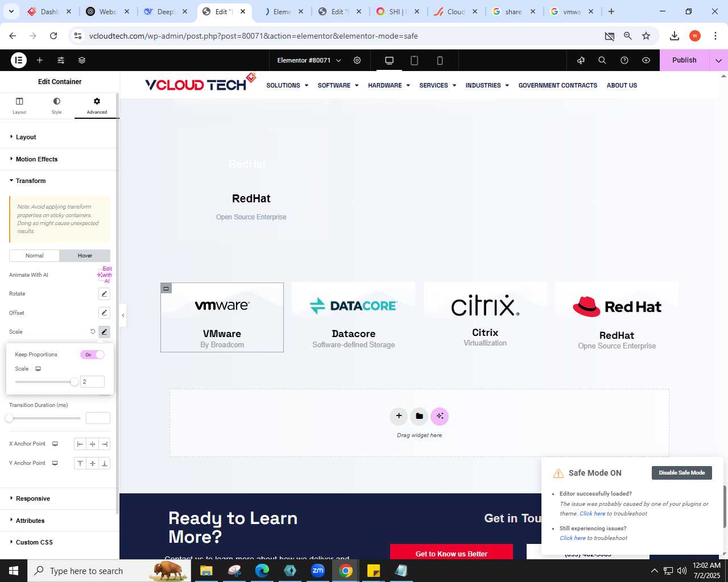Click first troubleshoot Click here link
Screen dimensions: 728x582
[x=592, y=514]
